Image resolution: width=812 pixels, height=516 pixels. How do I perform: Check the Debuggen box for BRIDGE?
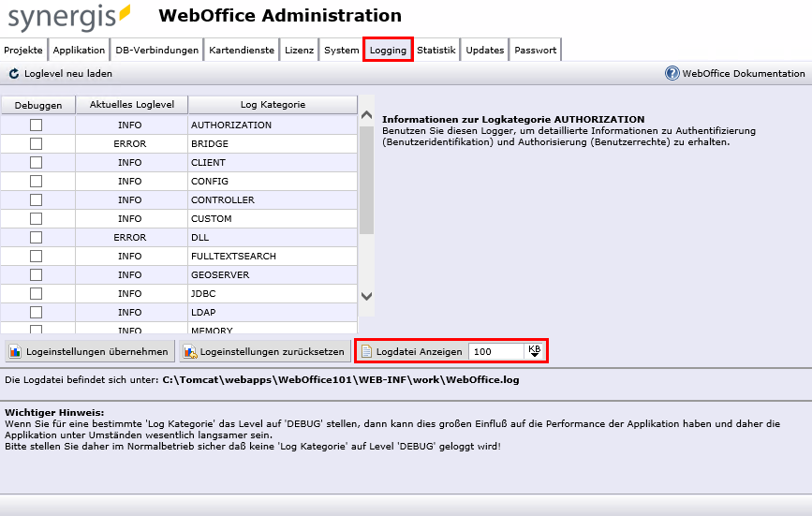click(x=36, y=143)
